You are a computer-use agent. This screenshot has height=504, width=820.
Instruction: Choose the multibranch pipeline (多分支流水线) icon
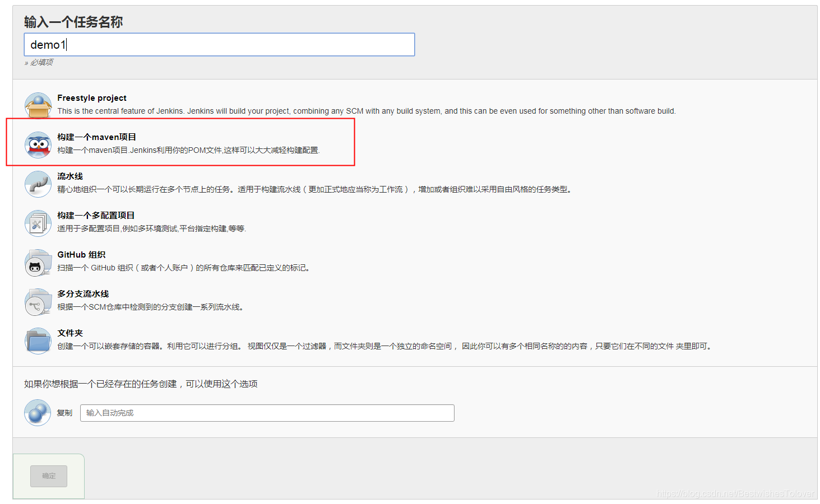pyautogui.click(x=38, y=302)
